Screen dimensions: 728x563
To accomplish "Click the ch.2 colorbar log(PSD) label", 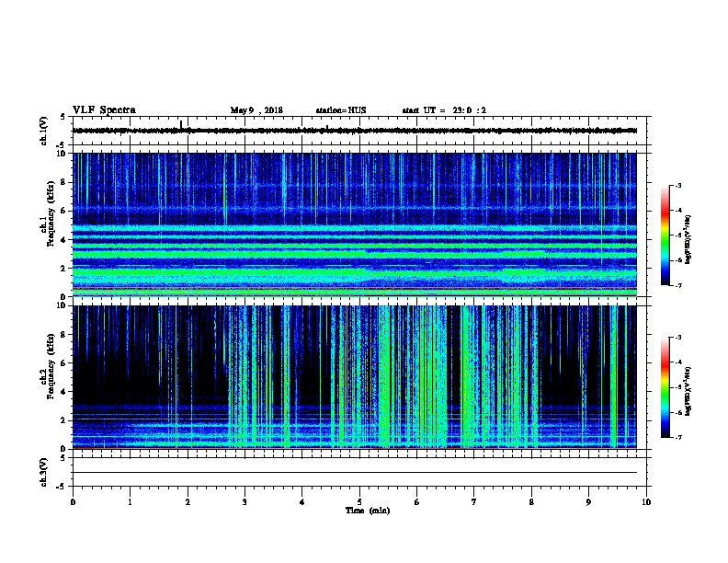I will point(688,391).
